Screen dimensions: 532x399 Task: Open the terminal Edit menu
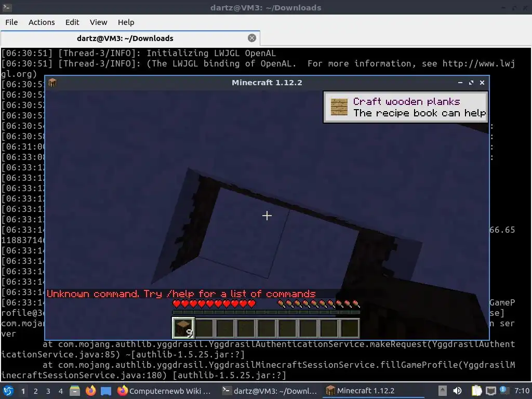pyautogui.click(x=72, y=22)
